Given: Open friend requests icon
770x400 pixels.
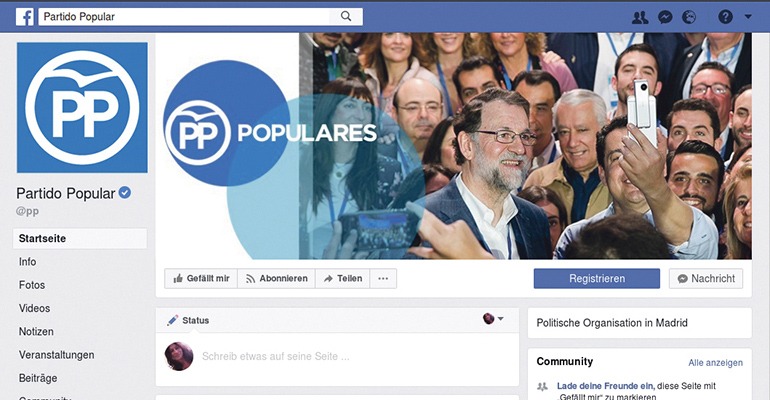Looking at the screenshot, I should 640,17.
